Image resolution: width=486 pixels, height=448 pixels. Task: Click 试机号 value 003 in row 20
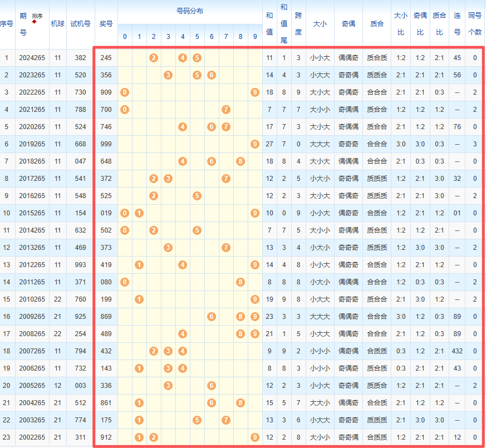[80, 386]
